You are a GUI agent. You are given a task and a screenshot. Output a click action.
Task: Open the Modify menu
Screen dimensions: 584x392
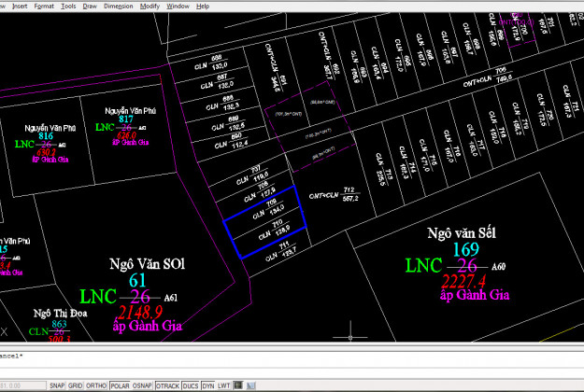click(150, 6)
